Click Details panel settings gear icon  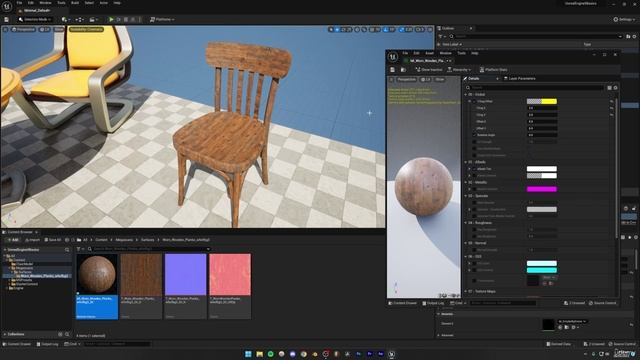coord(616,88)
